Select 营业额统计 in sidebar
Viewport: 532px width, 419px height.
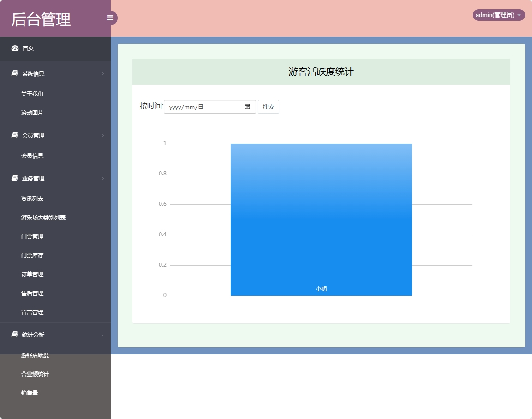[x=35, y=374]
